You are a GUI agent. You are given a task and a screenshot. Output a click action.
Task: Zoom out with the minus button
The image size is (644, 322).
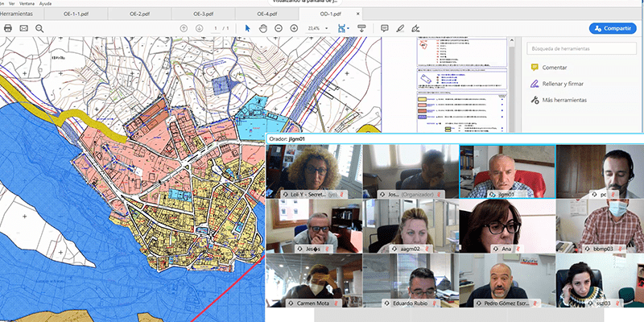point(279,28)
